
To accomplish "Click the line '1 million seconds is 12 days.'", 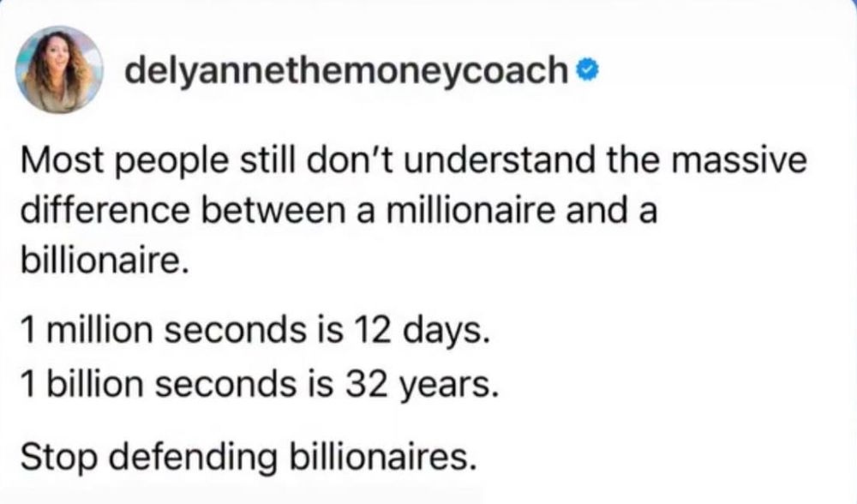I will coord(255,331).
